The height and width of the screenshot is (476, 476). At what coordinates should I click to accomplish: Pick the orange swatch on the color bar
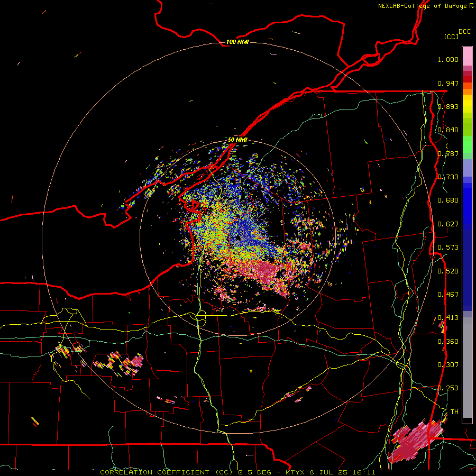467,91
